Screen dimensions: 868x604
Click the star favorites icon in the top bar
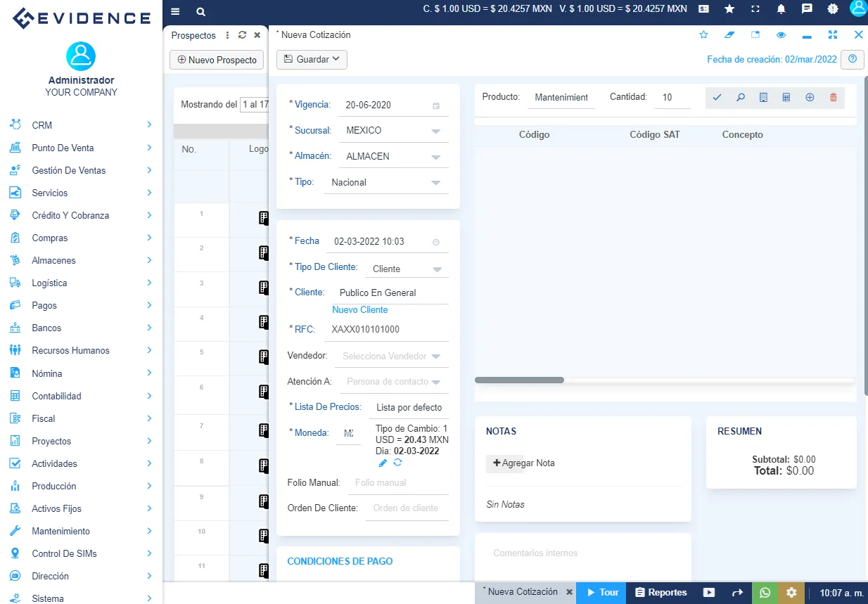pyautogui.click(x=729, y=10)
